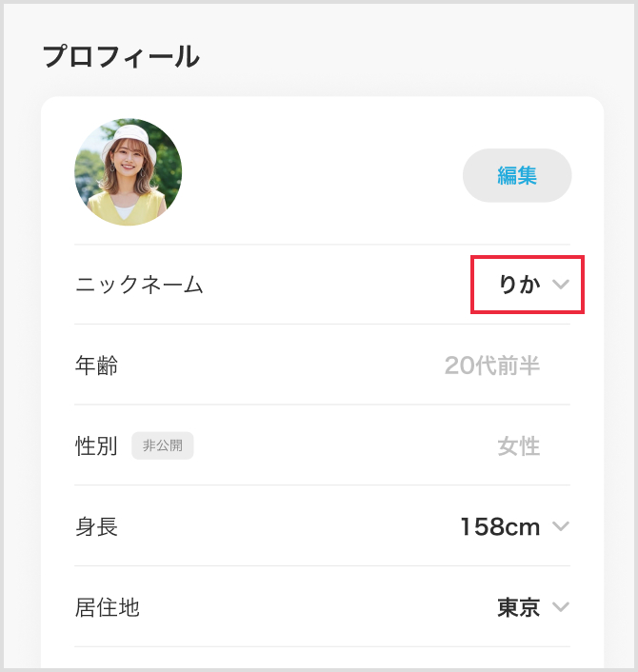Click the age value 20代前半
Viewport: 638px width, 672px height.
pyautogui.click(x=492, y=365)
